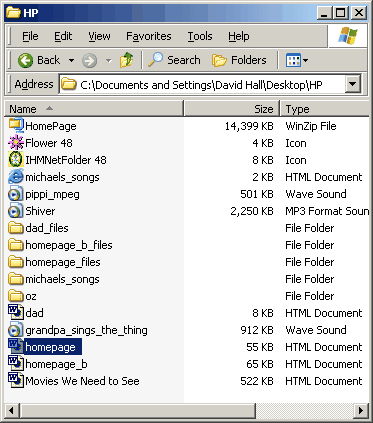Image resolution: width=373 pixels, height=423 pixels.
Task: Open the Tools menu
Action: [x=200, y=36]
